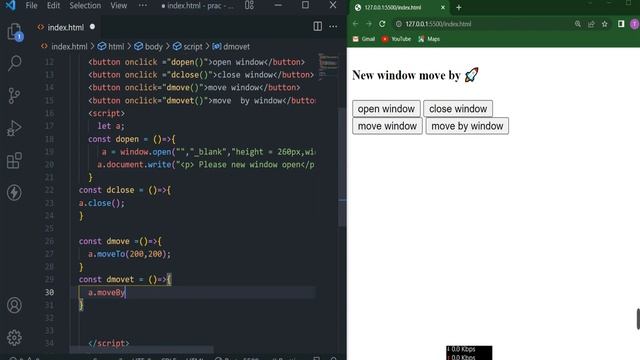This screenshot has width=640, height=360.
Task: Share this page icon in address bar
Action: coord(591,24)
